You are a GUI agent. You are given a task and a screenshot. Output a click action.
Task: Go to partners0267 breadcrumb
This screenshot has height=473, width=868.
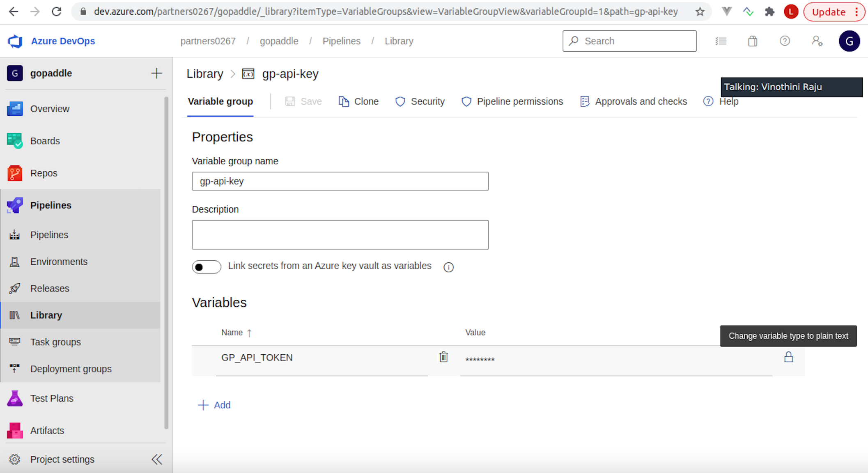coord(208,41)
